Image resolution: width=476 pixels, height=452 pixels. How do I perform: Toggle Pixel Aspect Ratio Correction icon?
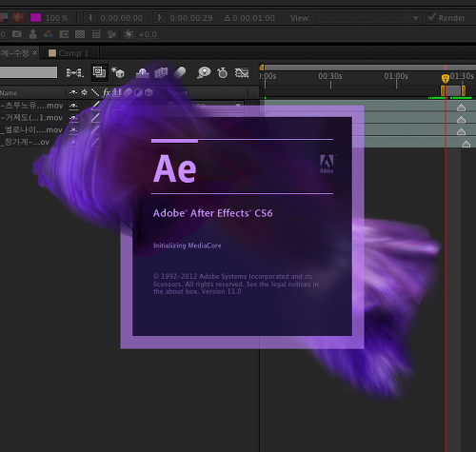pyautogui.click(x=96, y=34)
